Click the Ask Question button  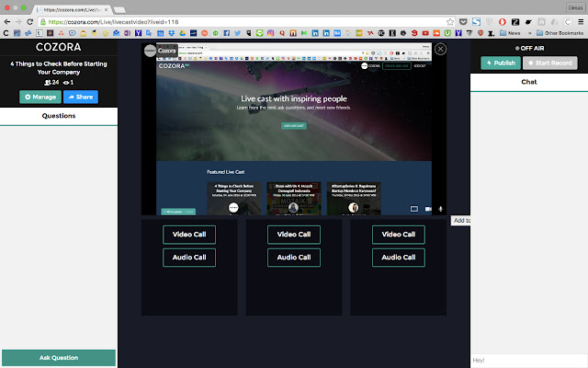tap(59, 358)
